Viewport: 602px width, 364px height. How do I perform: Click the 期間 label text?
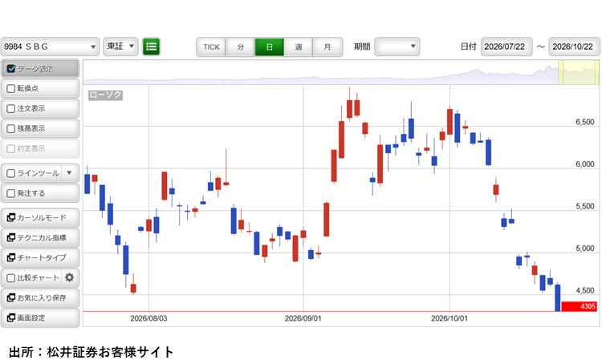pyautogui.click(x=362, y=47)
